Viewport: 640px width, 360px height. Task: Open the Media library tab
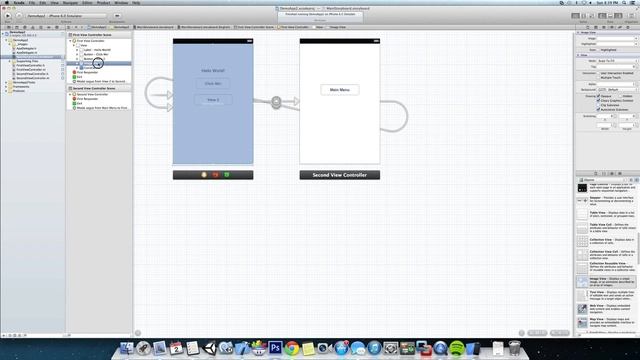pos(620,173)
